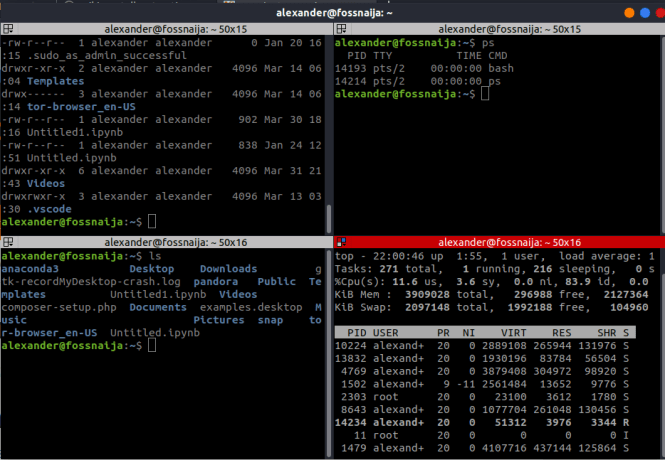This screenshot has height=460, width=665.
Task: Click the Videos directory in the long listing
Action: click(46, 183)
